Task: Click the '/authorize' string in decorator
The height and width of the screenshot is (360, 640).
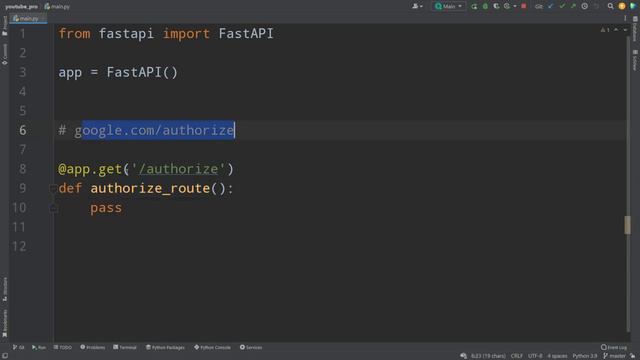Action: click(x=178, y=169)
